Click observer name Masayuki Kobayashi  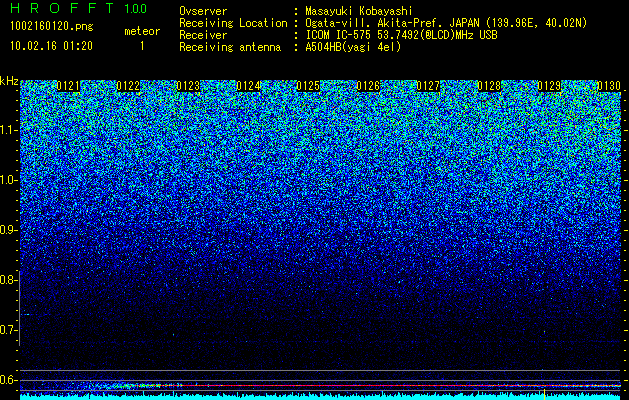(x=359, y=11)
